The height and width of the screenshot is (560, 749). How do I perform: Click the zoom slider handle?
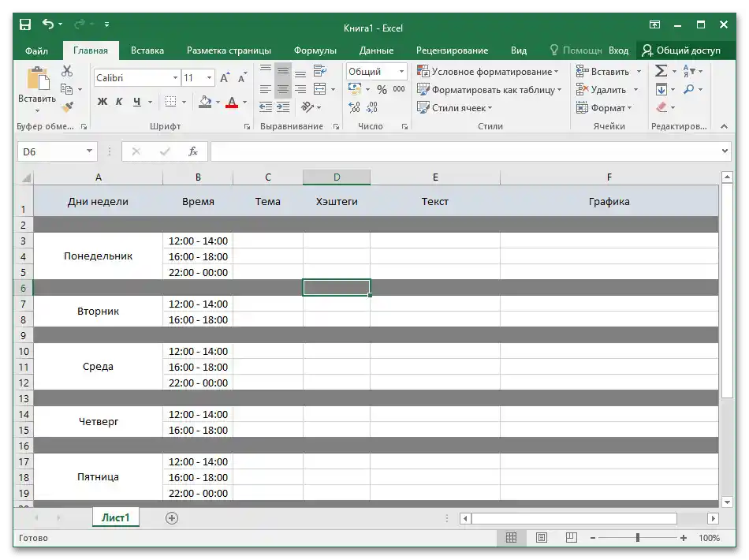638,538
